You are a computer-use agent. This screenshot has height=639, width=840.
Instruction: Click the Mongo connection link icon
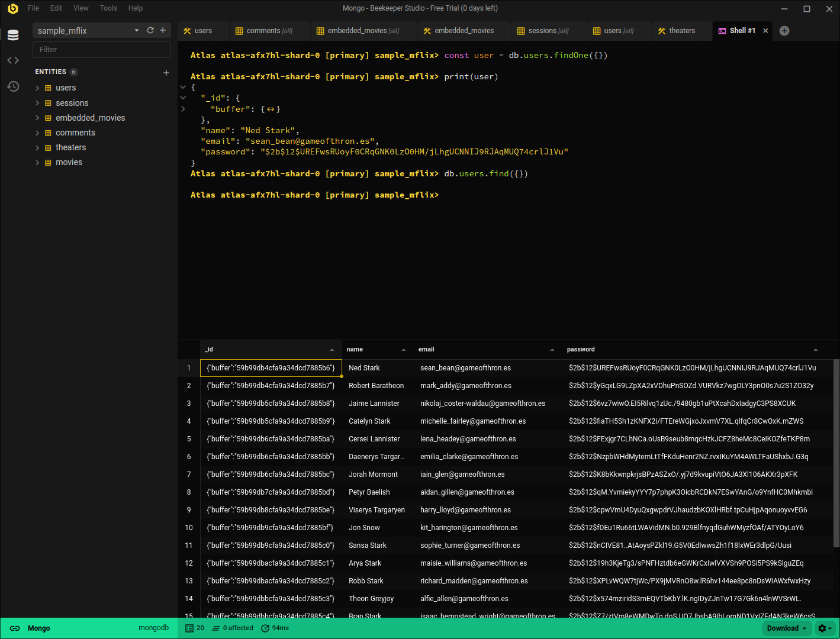(x=14, y=628)
